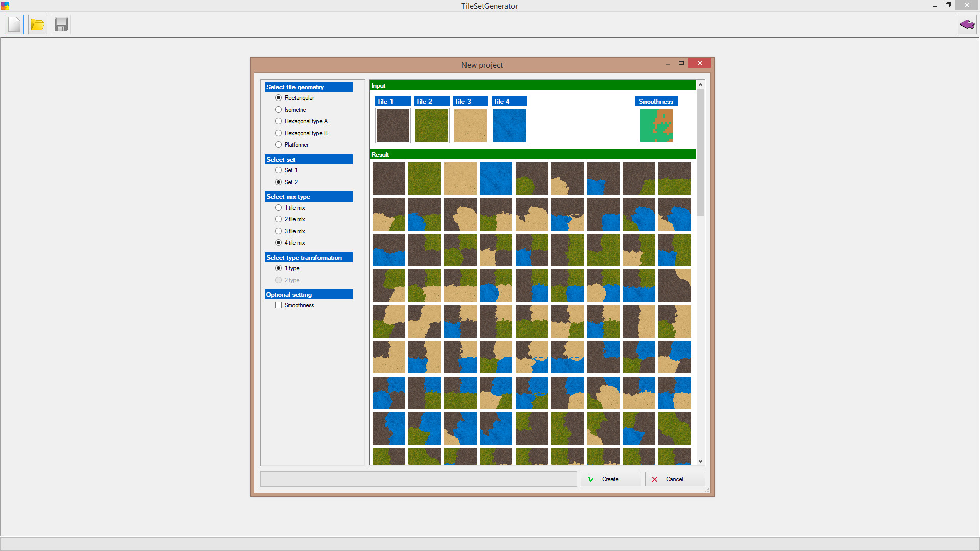
Task: Open an existing project using the folder icon
Action: pyautogui.click(x=37, y=24)
